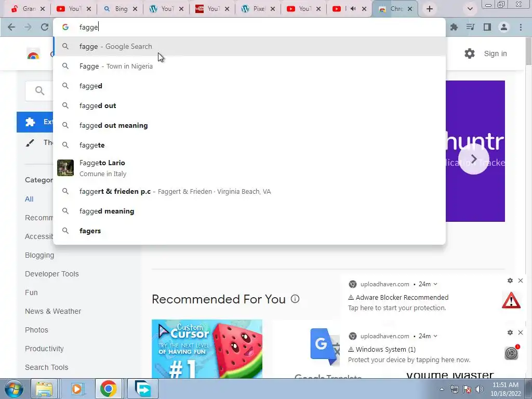The height and width of the screenshot is (399, 532).
Task: Click the red warning triangle notification icon
Action: 511,300
